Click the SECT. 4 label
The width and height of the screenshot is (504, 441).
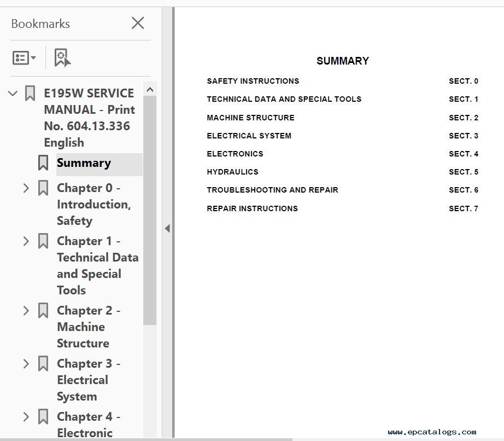(464, 154)
